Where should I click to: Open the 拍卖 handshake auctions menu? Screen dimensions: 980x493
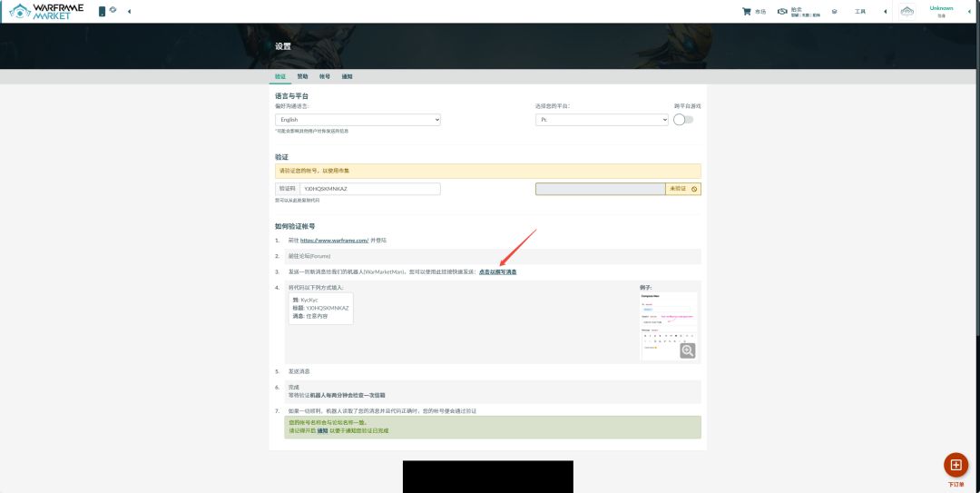799,11
